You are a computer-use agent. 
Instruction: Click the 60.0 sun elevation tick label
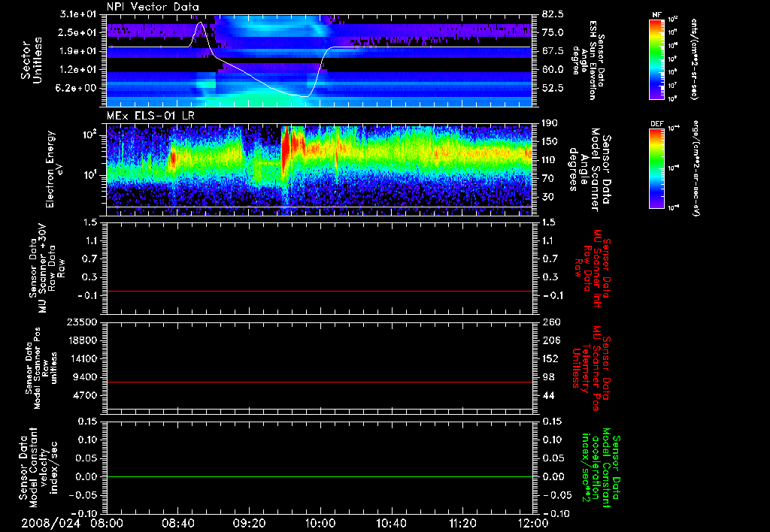pos(553,70)
